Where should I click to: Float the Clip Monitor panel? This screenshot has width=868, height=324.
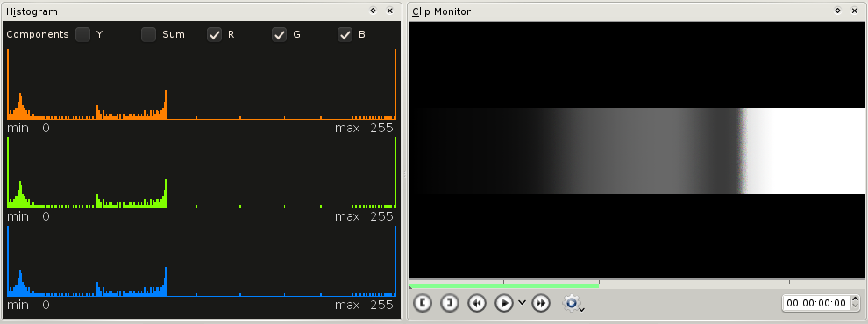coord(837,11)
